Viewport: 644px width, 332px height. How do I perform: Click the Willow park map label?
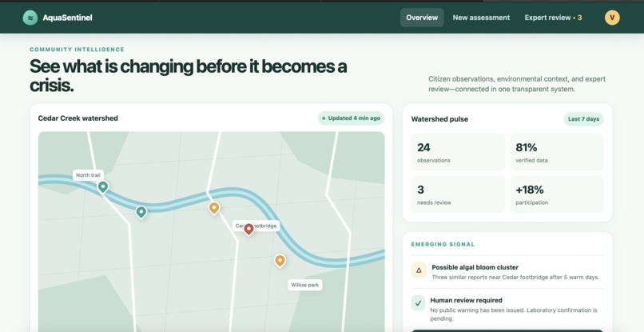click(x=304, y=285)
